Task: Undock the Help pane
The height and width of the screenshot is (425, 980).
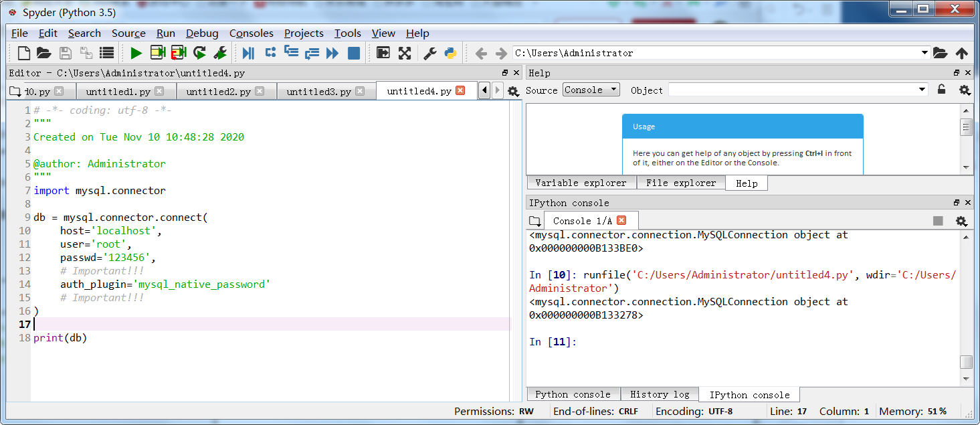Action: [x=957, y=73]
